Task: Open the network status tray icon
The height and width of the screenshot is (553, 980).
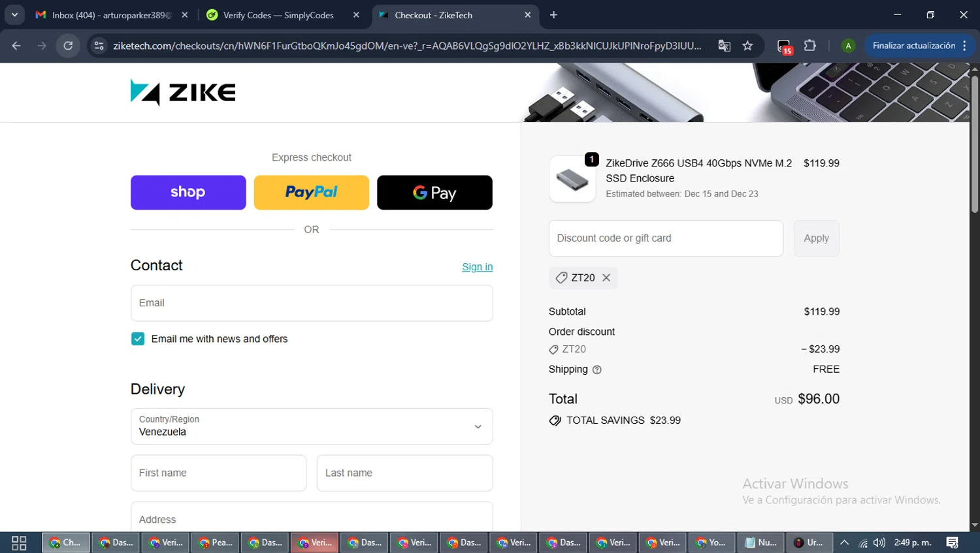Action: [863, 543]
